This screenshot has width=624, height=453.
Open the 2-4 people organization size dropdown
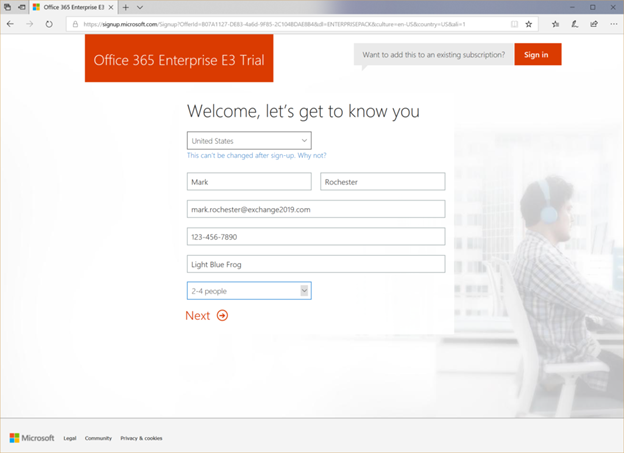[x=249, y=291]
